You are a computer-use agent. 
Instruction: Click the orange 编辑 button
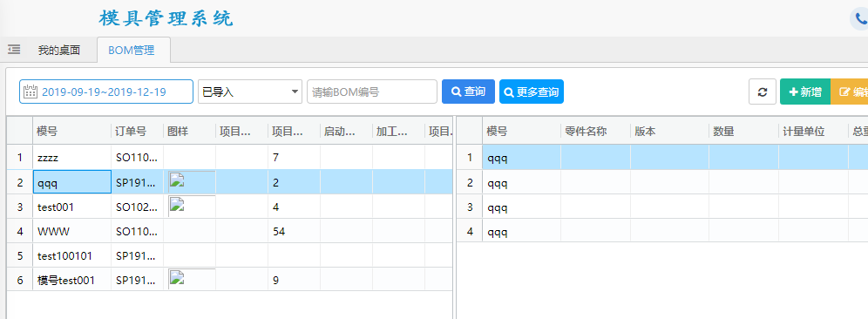tap(849, 92)
